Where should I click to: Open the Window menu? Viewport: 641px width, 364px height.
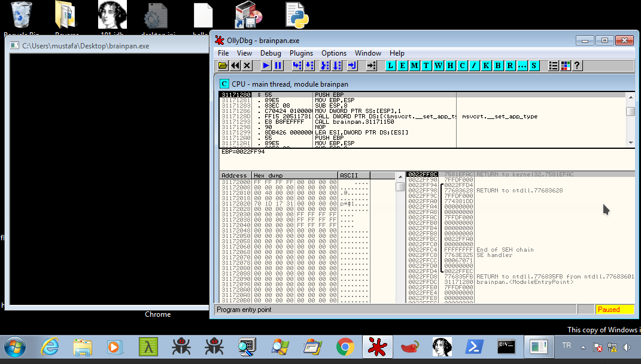click(x=368, y=53)
